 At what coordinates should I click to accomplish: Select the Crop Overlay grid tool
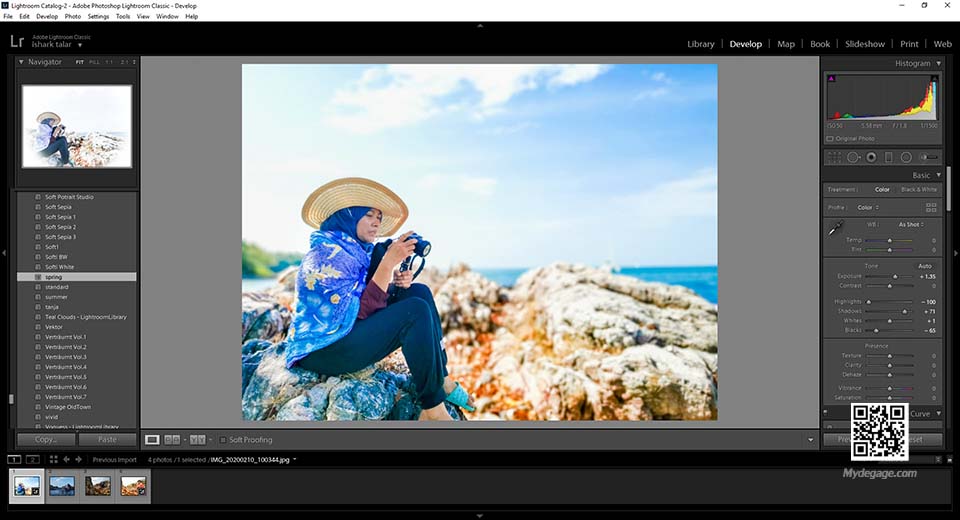[834, 157]
